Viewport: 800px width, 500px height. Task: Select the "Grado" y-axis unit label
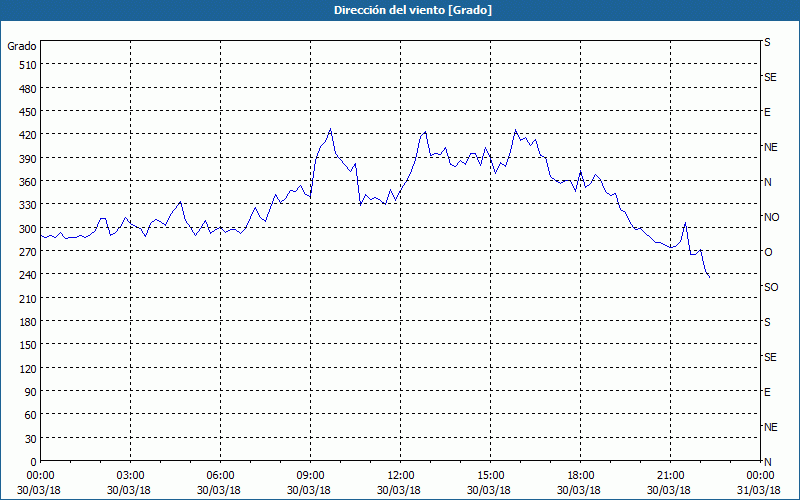click(22, 46)
